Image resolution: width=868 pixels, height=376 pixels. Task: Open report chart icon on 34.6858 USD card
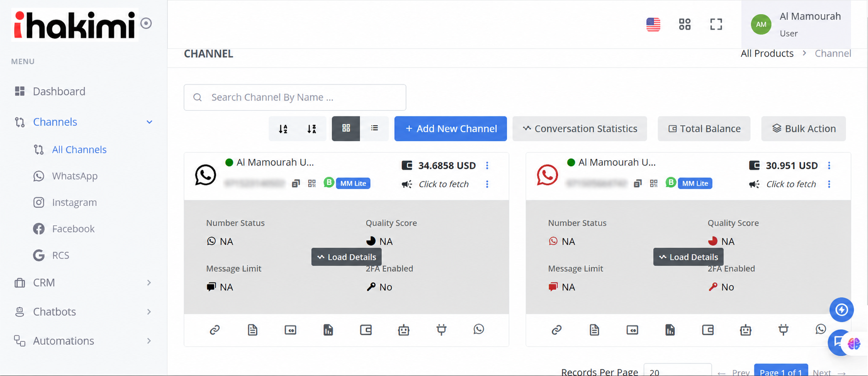click(x=328, y=330)
